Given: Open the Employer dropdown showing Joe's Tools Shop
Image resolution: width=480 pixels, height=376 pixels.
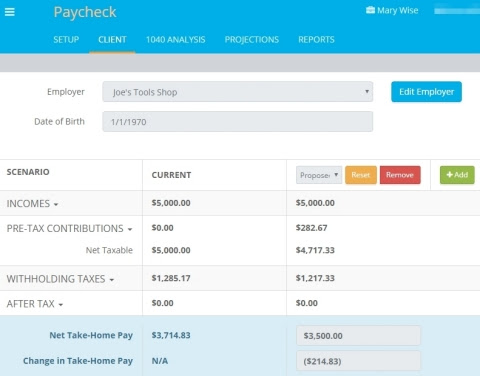Looking at the screenshot, I should tap(238, 92).
